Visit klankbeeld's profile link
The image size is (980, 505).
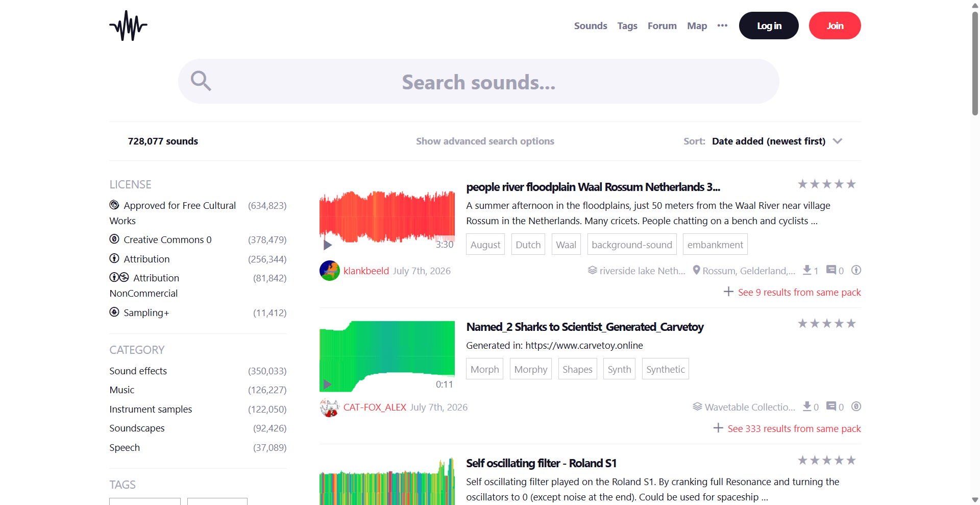pyautogui.click(x=366, y=271)
